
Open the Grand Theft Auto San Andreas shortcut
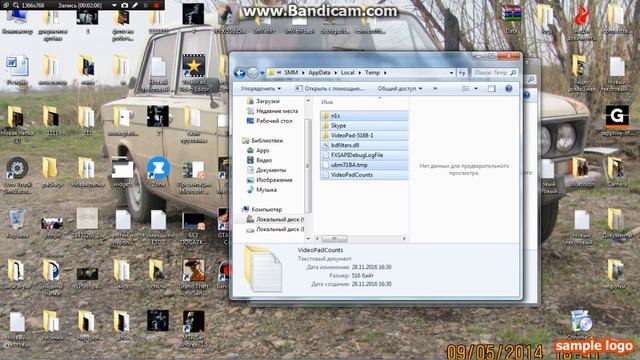(x=193, y=278)
